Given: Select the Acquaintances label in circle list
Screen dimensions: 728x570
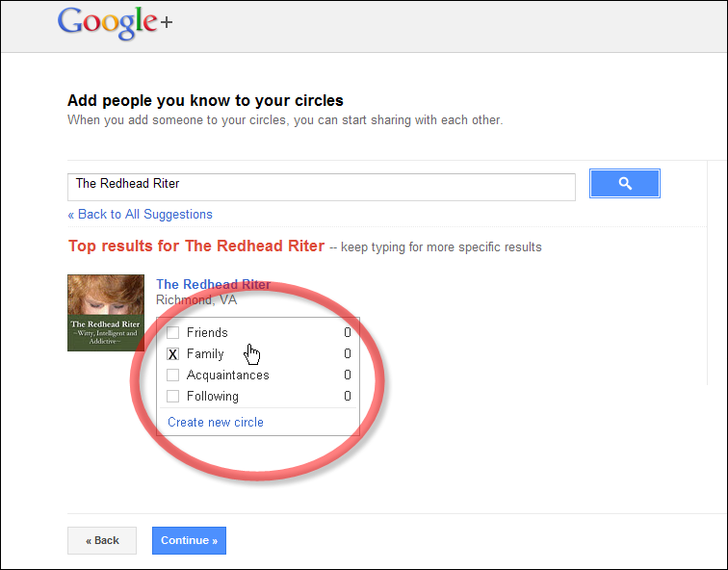Looking at the screenshot, I should pos(228,376).
